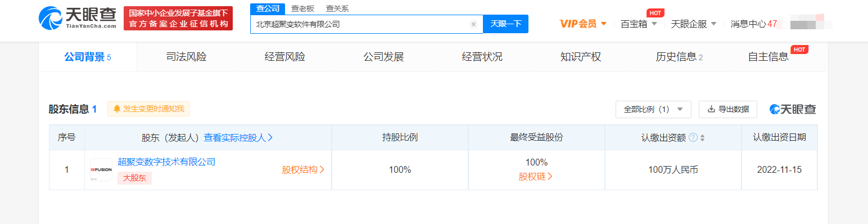Click the 天眼一下 search button
The image size is (868, 224).
coord(505,24)
